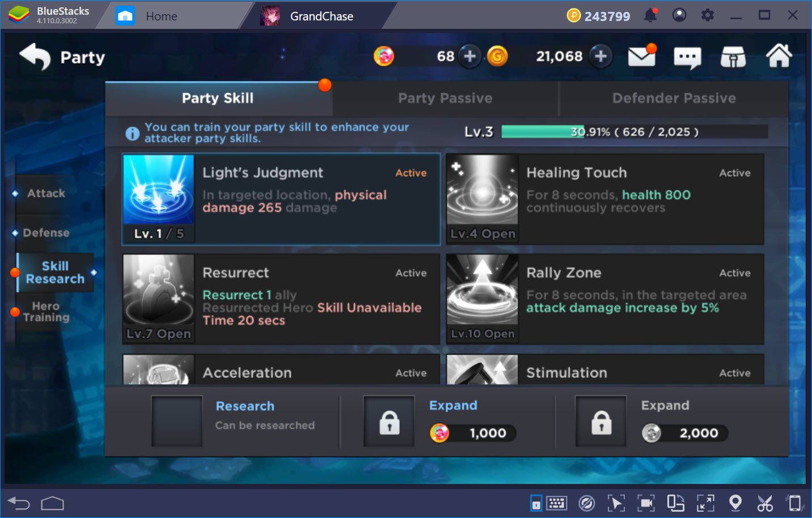Image resolution: width=812 pixels, height=518 pixels.
Task: Select the Stimulation skill row
Action: [x=605, y=370]
